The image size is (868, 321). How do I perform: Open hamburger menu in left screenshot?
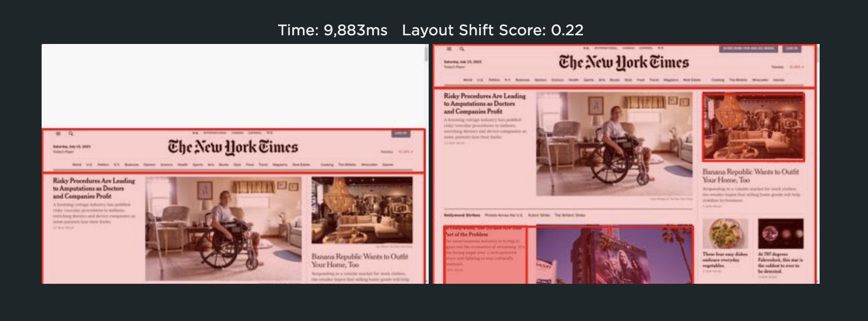click(x=58, y=133)
